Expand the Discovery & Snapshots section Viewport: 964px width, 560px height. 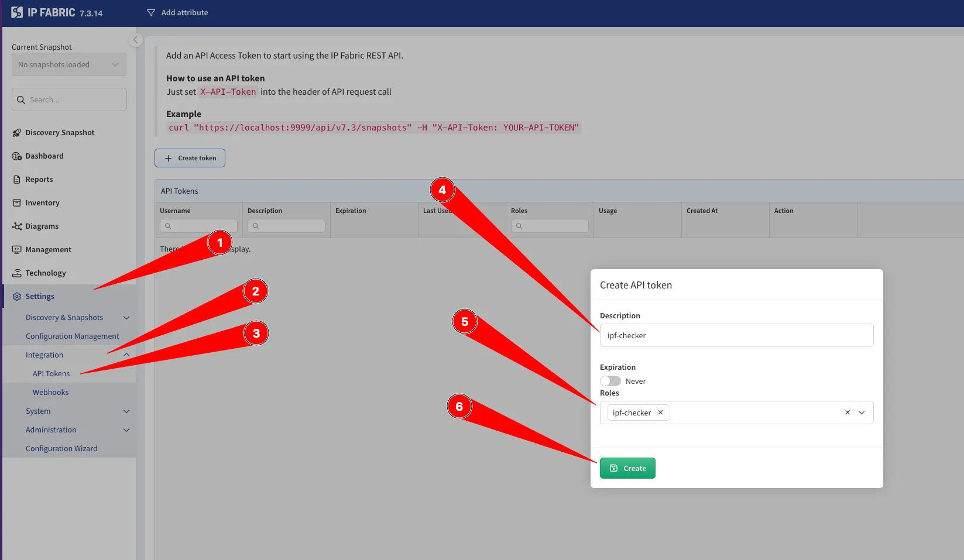pos(126,318)
